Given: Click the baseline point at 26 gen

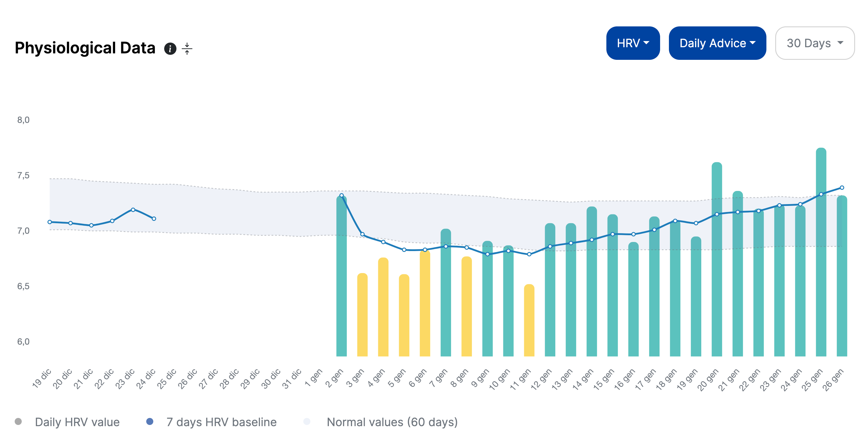Looking at the screenshot, I should pyautogui.click(x=842, y=188).
